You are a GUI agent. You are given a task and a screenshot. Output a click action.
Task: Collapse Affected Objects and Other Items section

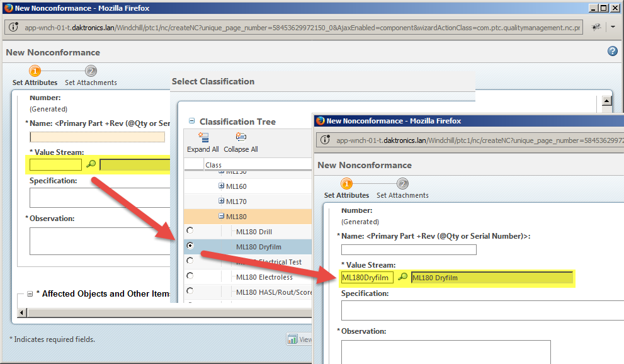pos(30,294)
